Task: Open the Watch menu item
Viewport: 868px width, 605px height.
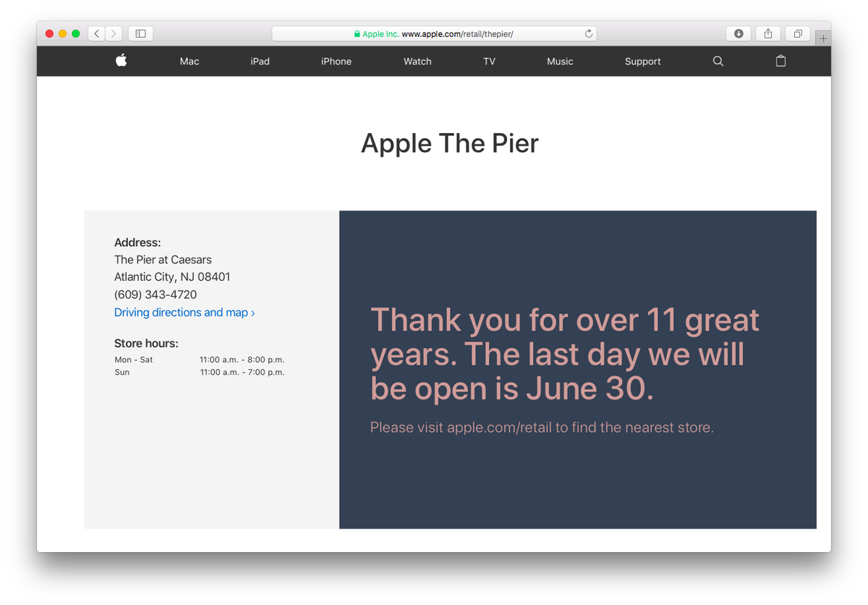Action: tap(417, 62)
